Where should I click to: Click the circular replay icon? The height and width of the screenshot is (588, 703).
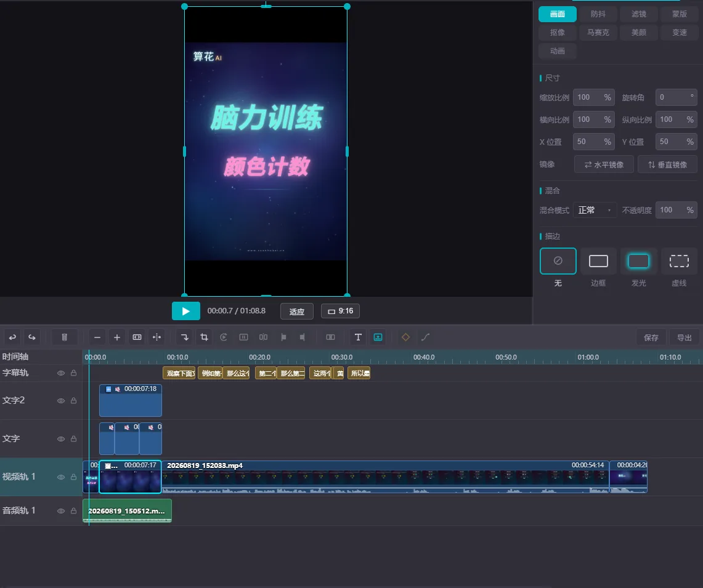[224, 337]
